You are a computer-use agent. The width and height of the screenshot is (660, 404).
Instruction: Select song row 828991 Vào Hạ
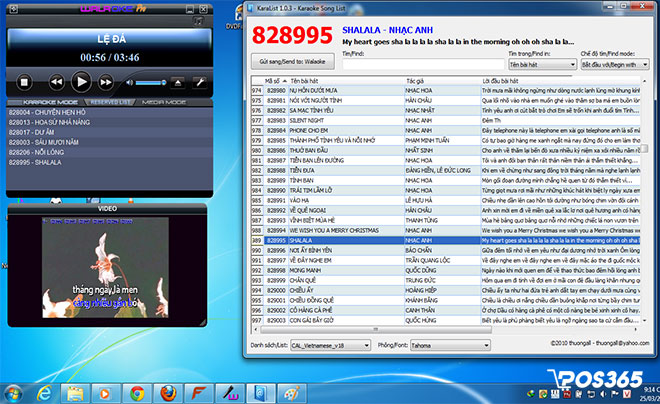[445, 200]
